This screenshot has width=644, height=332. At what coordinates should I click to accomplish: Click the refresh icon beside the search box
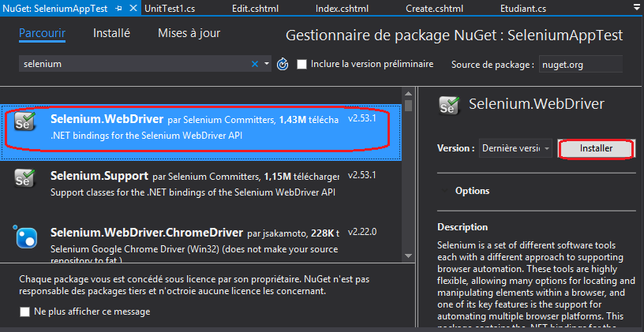coord(283,64)
